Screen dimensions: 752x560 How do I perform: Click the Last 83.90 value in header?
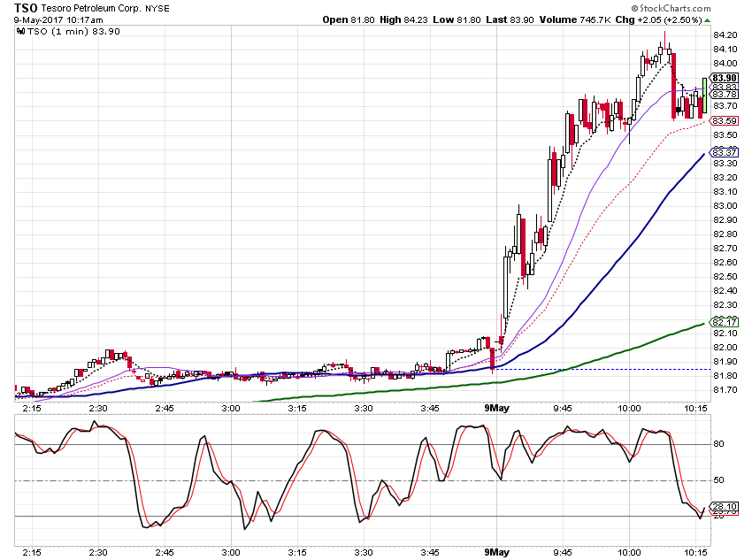click(510, 19)
